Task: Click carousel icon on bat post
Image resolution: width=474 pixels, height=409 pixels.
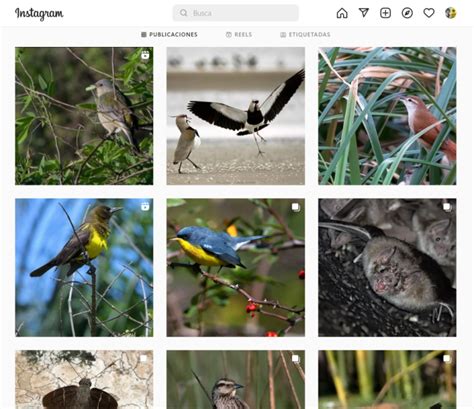Action: click(447, 207)
